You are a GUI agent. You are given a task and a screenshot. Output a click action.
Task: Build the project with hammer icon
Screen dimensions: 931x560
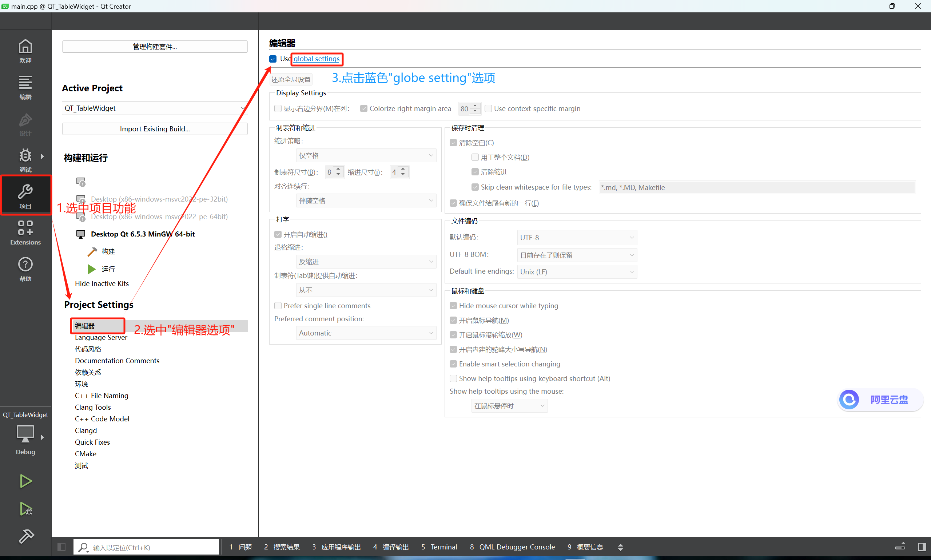[x=26, y=536]
